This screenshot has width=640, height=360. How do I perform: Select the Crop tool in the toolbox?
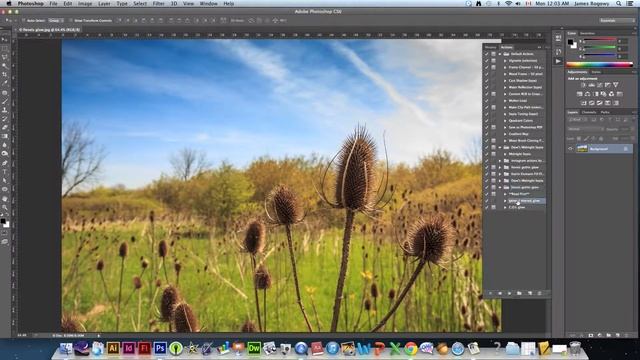click(4, 74)
